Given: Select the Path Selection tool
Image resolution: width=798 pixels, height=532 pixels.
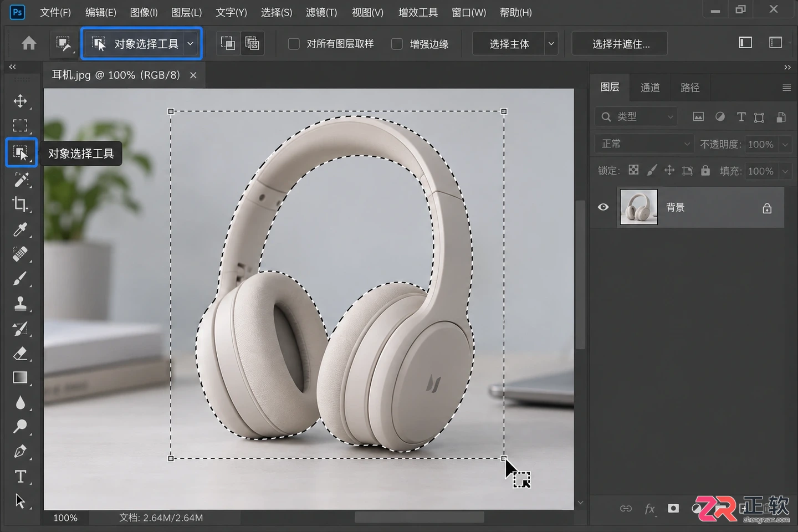Looking at the screenshot, I should [21, 501].
